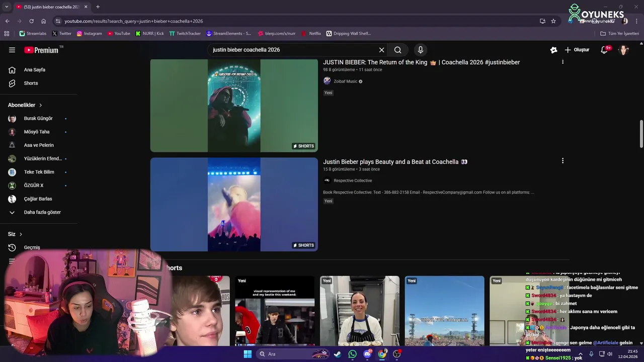Open the YouTube guide hamburger menu

coord(12,50)
